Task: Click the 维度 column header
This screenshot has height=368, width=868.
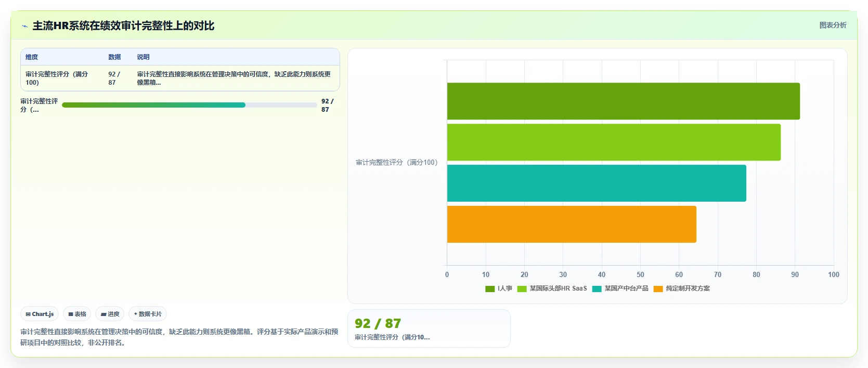Action: [x=32, y=57]
